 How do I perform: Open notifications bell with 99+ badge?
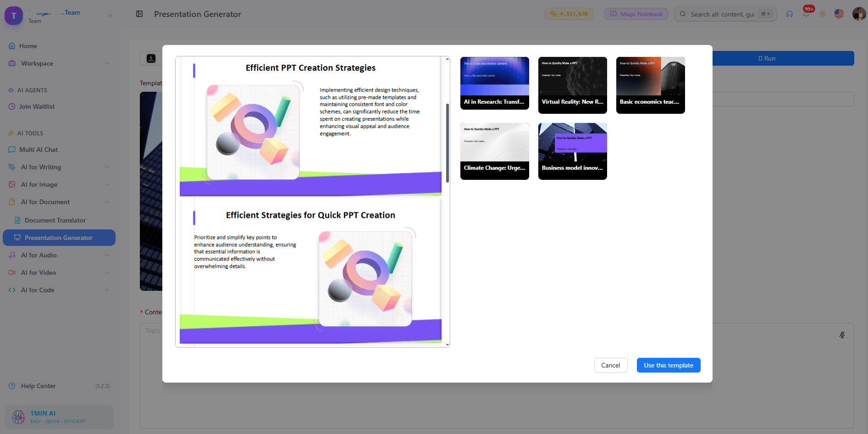point(806,13)
